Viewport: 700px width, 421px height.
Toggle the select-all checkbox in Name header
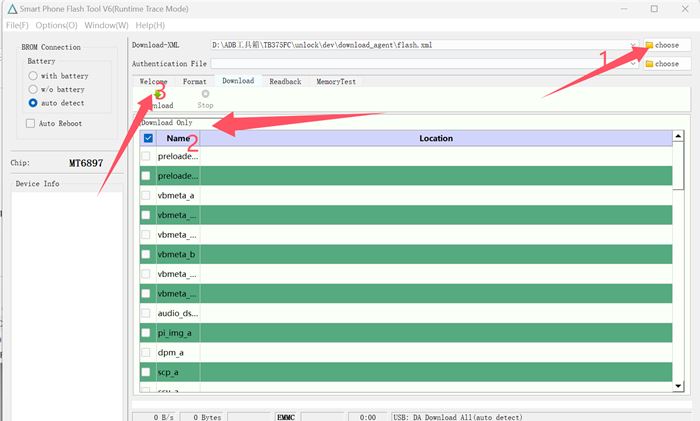[148, 138]
